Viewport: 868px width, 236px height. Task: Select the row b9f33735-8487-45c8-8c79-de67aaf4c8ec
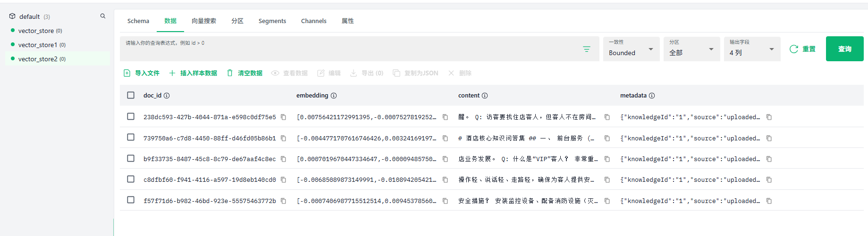[131, 158]
